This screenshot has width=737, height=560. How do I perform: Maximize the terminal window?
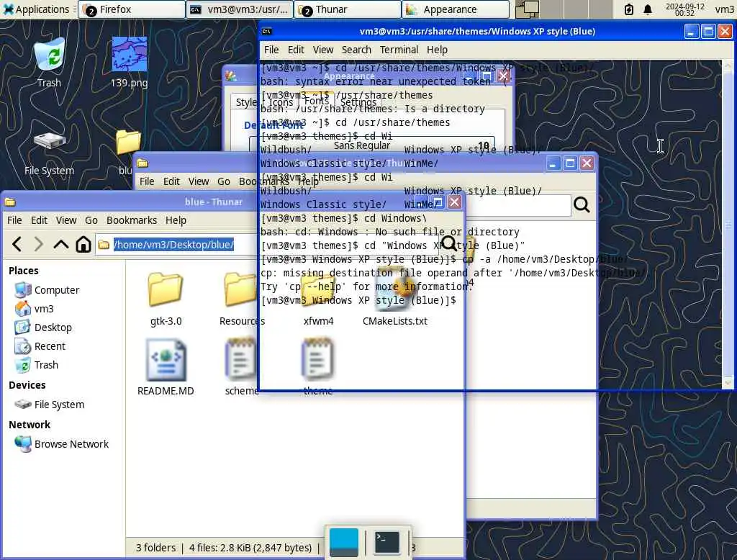tap(708, 32)
